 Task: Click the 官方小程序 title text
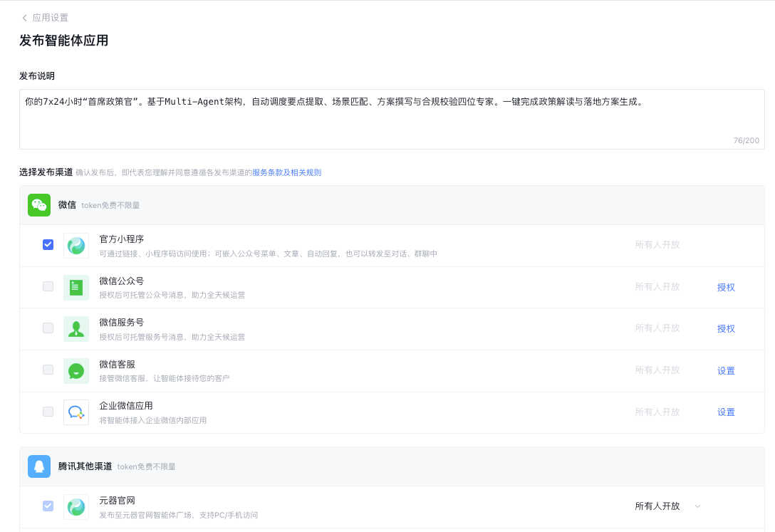point(122,239)
